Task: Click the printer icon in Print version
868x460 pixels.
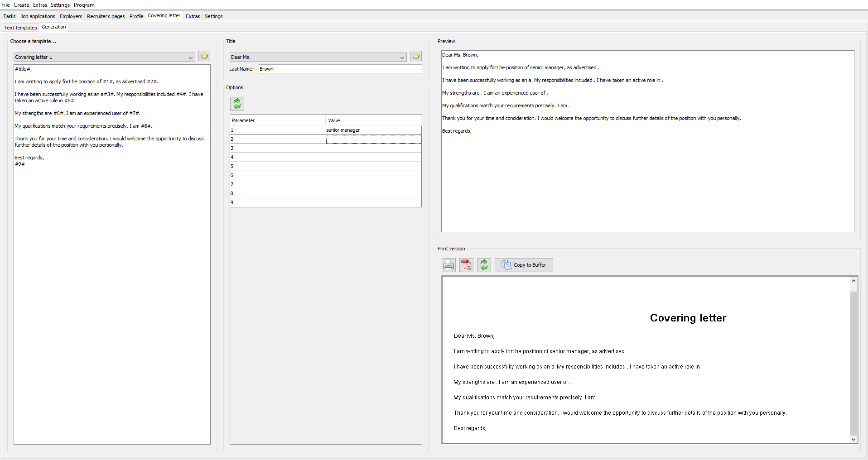Action: tap(448, 265)
